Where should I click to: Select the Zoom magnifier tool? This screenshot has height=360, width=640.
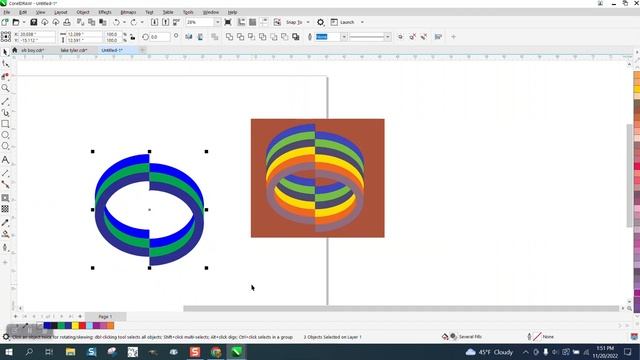point(5,88)
